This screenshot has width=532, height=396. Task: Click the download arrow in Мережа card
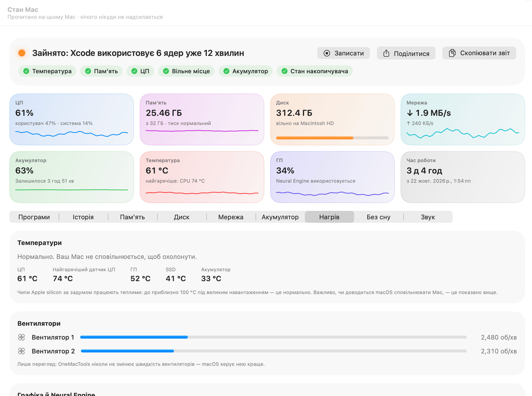click(x=410, y=113)
